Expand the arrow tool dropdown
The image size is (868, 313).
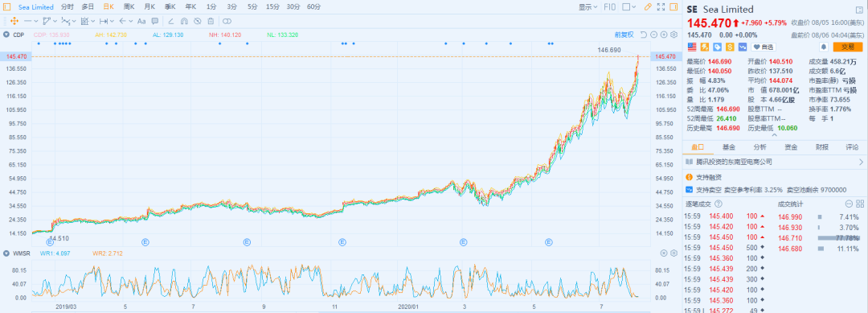pyautogui.click(x=131, y=21)
